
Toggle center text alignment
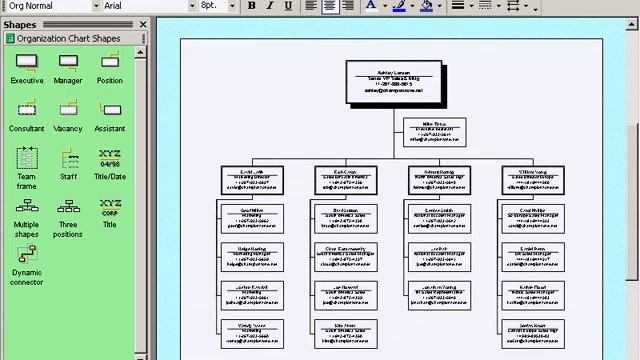tap(330, 6)
